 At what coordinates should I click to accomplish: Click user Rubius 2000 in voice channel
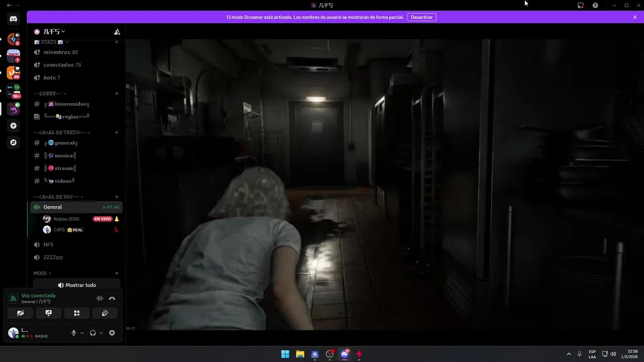(66, 219)
